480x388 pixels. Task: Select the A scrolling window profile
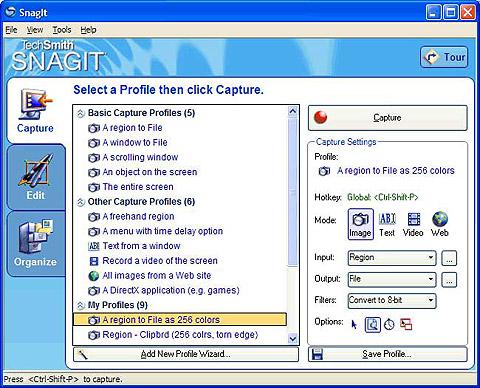pos(180,157)
